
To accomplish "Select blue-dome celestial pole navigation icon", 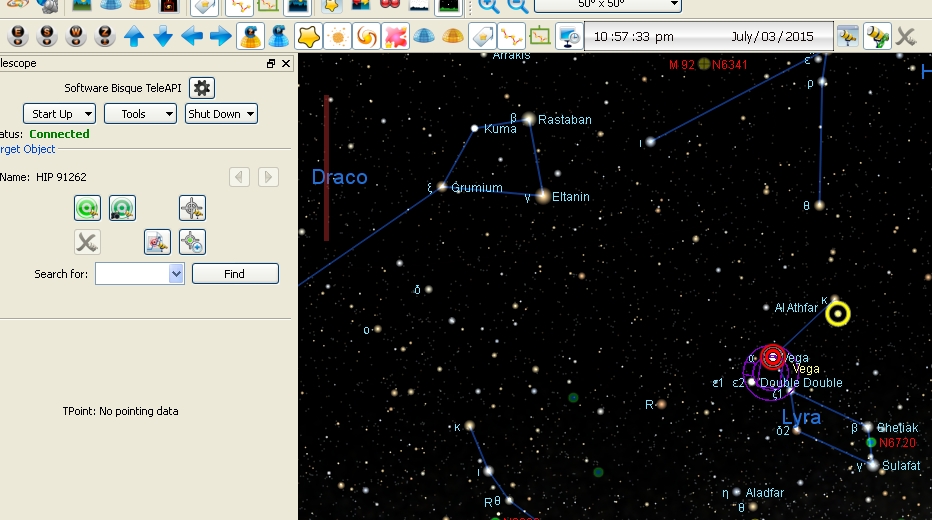I will 279,36.
